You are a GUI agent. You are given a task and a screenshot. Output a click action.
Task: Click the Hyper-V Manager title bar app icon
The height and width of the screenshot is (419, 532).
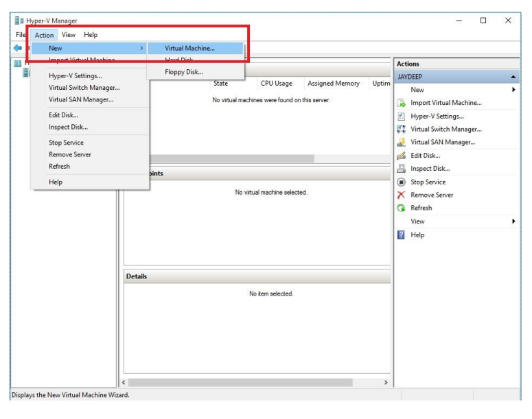tap(19, 21)
